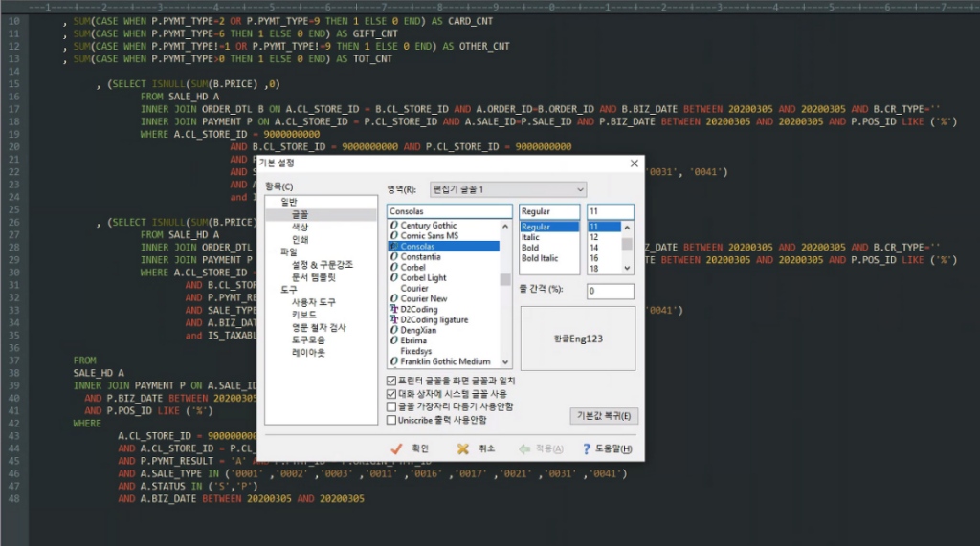Select 색상 in the category tree
Viewport: 980px width, 546px height.
click(300, 227)
